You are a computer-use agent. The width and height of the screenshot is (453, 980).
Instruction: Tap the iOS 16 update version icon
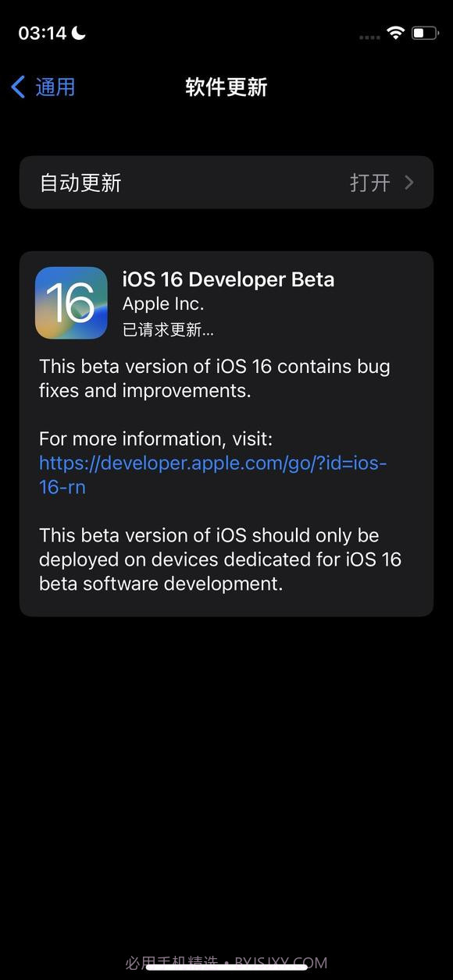71,303
